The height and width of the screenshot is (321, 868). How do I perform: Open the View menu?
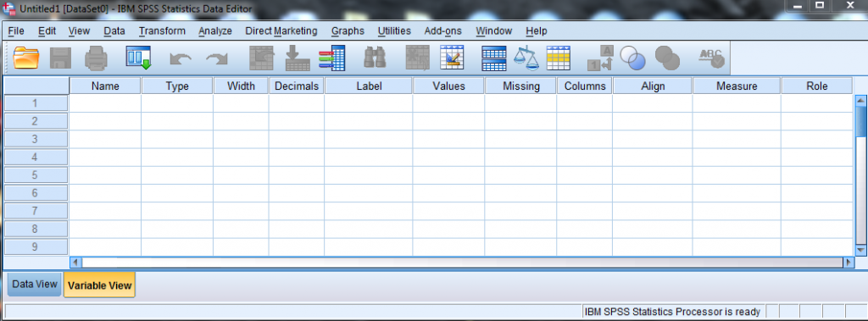pyautogui.click(x=79, y=31)
